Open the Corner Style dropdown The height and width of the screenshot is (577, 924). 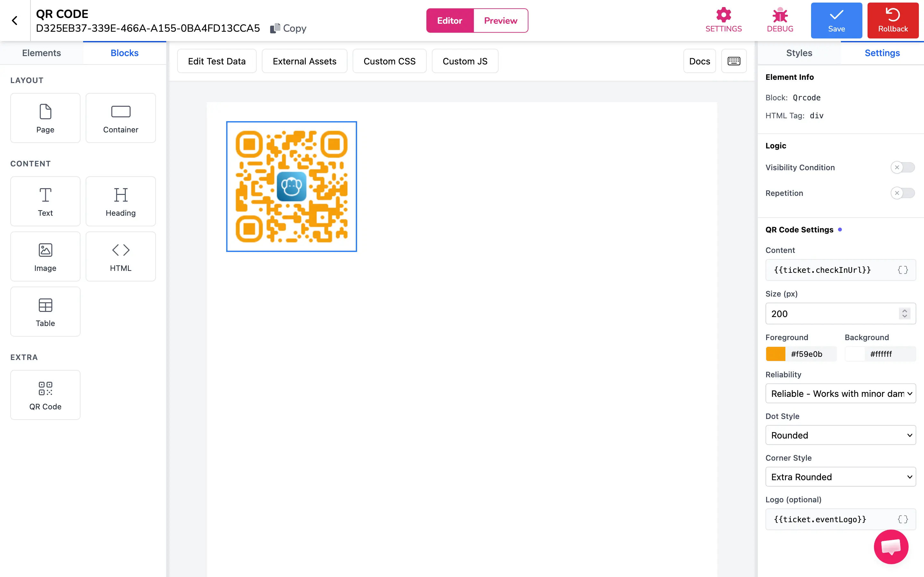(x=840, y=477)
